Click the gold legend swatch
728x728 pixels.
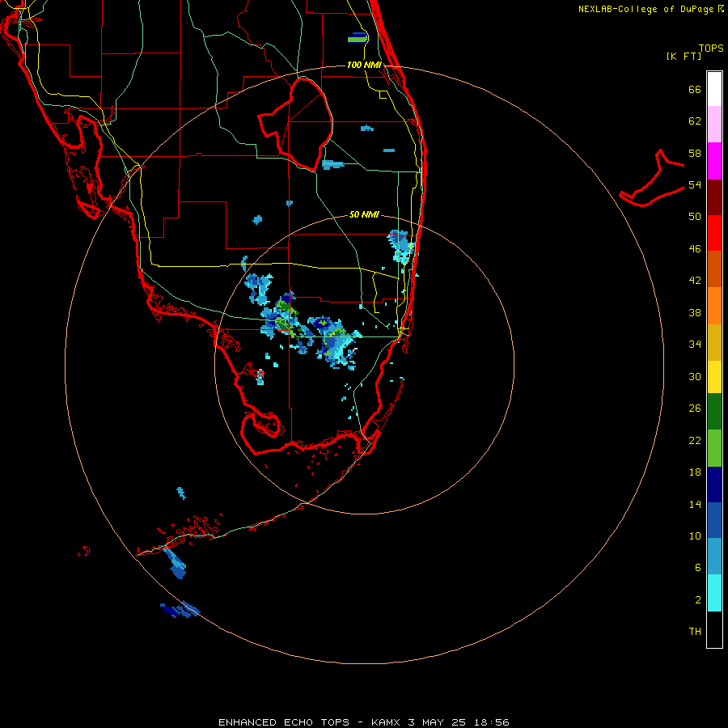[714, 343]
